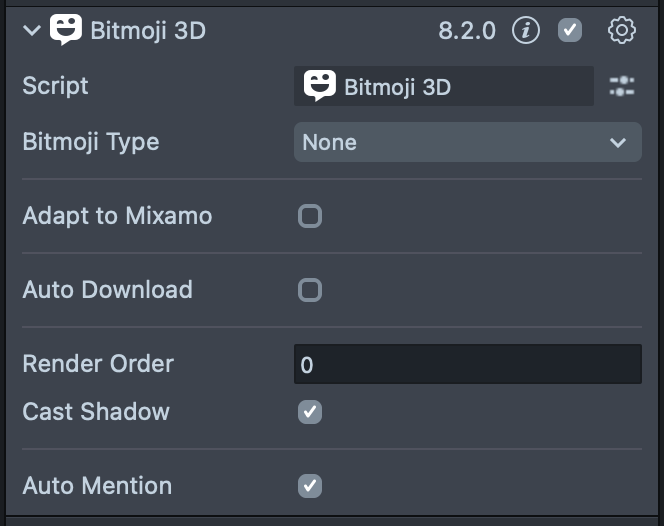This screenshot has height=526, width=664.
Task: Uncheck the Cast Shadow checkbox
Action: pos(310,412)
